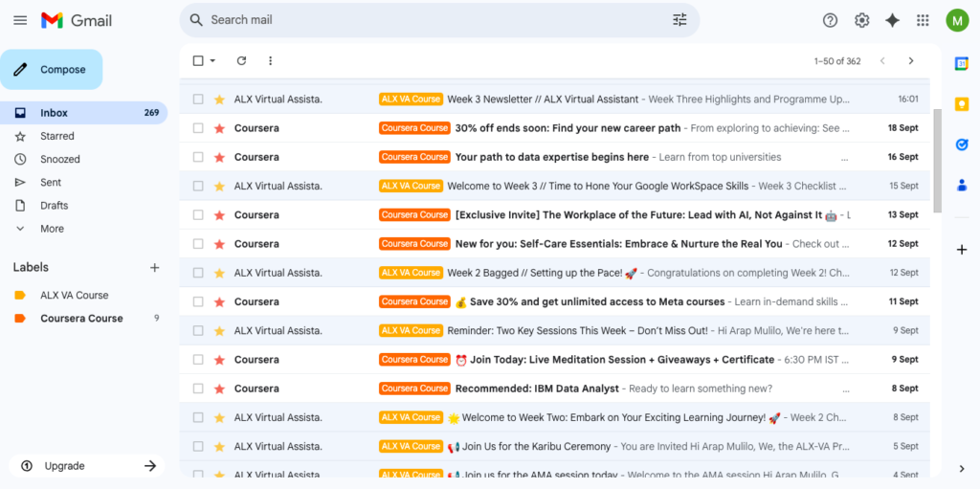Open the account avatar M
The height and width of the screenshot is (489, 980).
point(957,20)
